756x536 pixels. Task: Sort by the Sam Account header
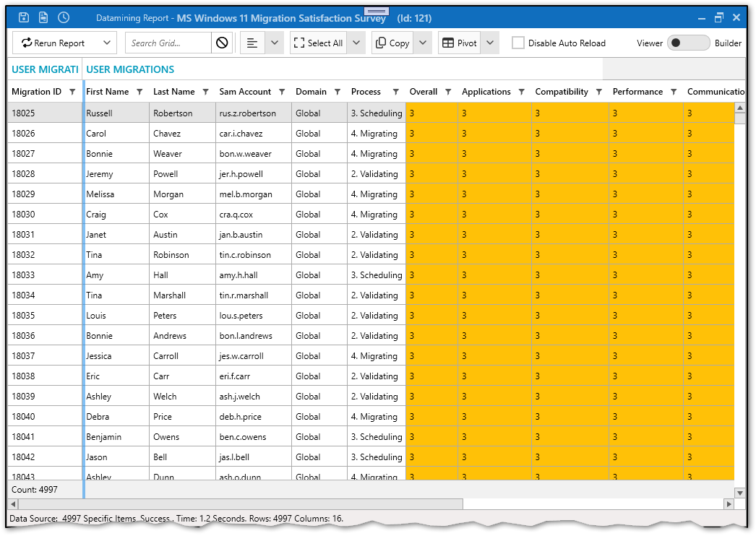coord(245,92)
